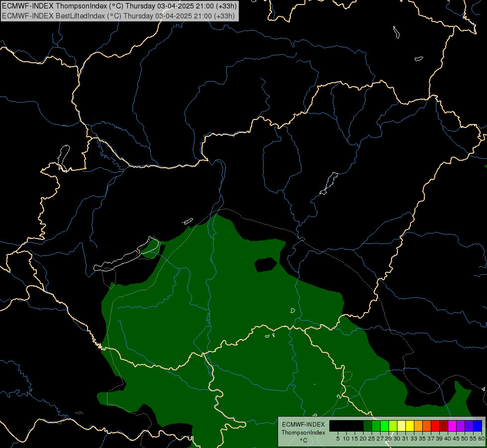Click the legend label 'ThompsonIndex'
The width and height of the screenshot is (487, 448).
303,433
